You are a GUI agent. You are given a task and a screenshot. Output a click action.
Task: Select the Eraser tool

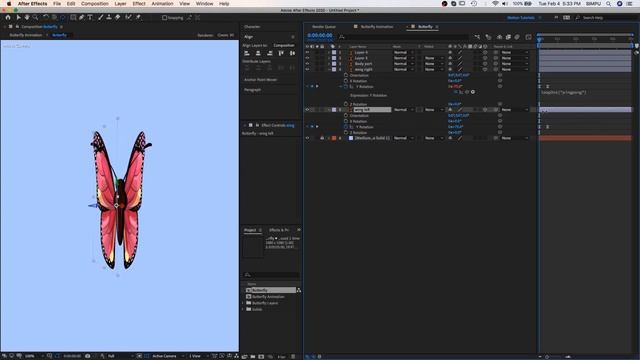pos(118,18)
